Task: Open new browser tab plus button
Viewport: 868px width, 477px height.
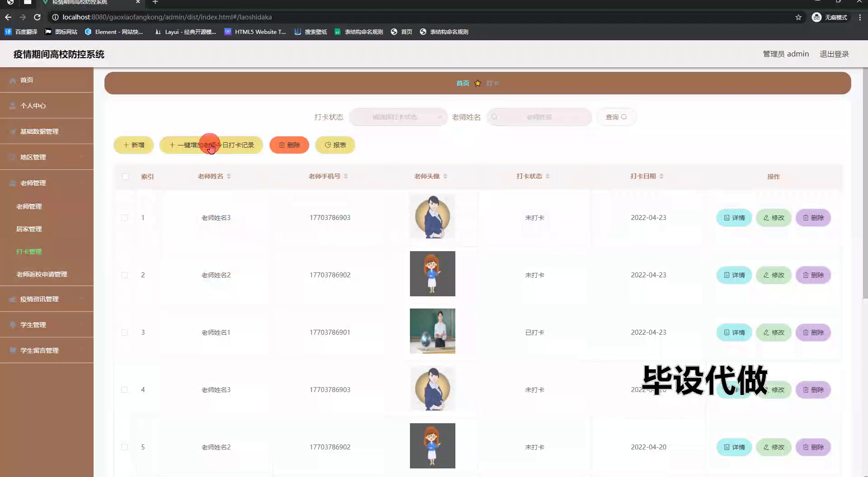Action: tap(155, 2)
